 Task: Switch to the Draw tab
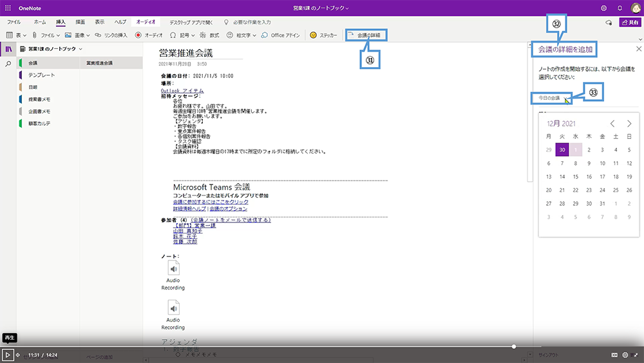click(x=80, y=22)
